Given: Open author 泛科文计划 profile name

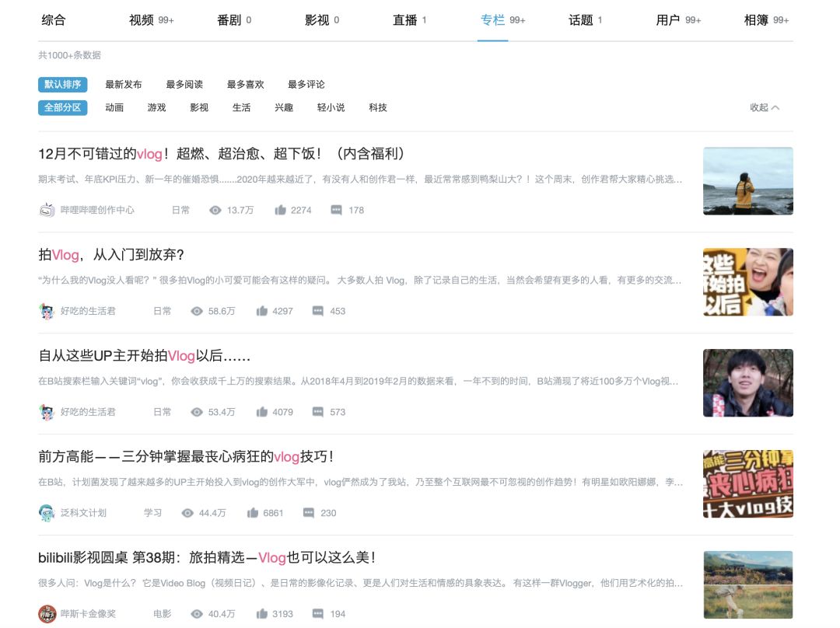Looking at the screenshot, I should [83, 513].
